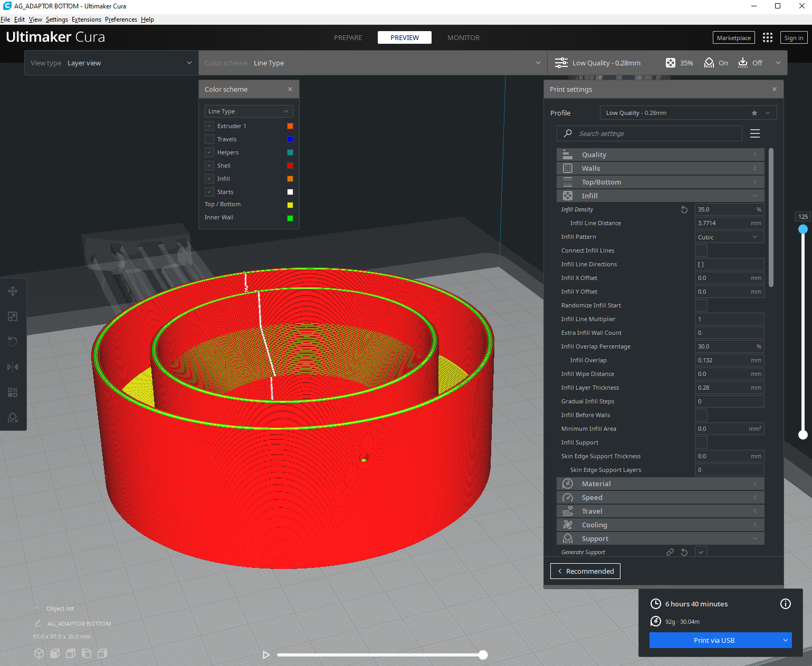Click the layer slider top handle
This screenshot has height=666, width=812.
click(x=803, y=229)
